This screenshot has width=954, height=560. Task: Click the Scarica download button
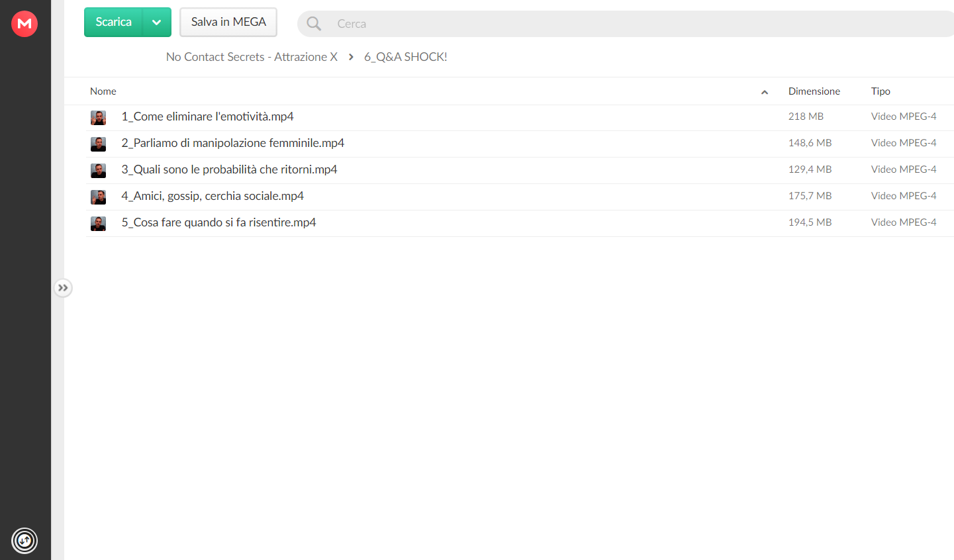tap(114, 22)
